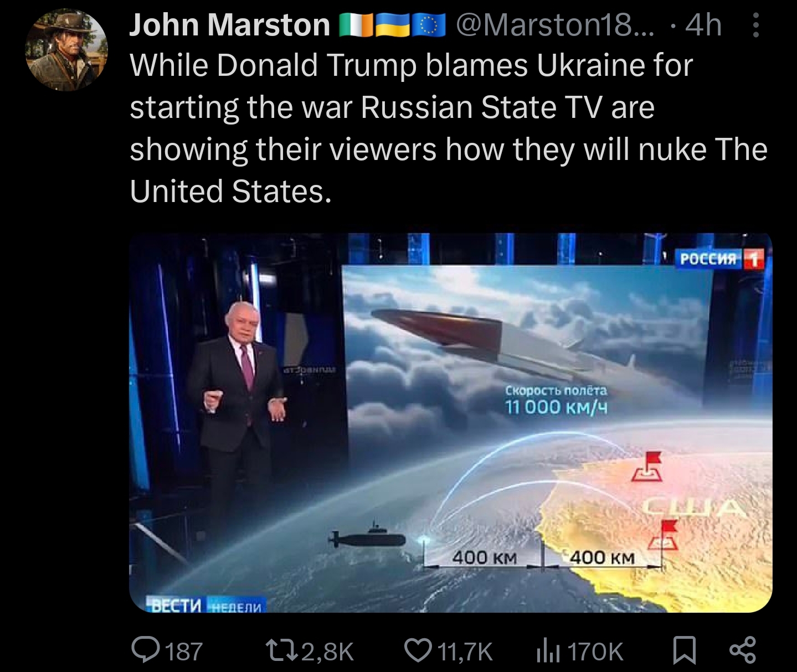Click the submarine graphic in the image
Viewport: 797px width, 672px height.
point(368,537)
